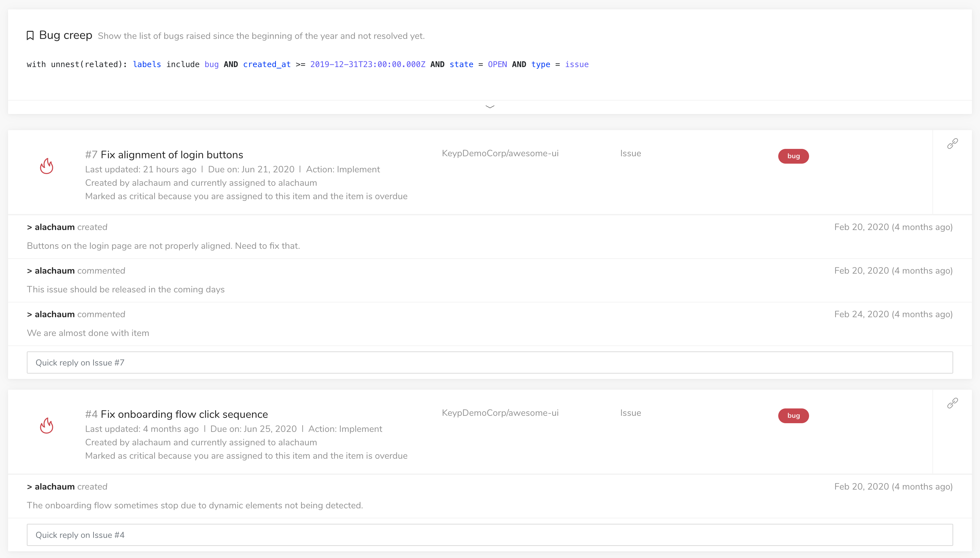
Task: Click the onboarding flow description text
Action: 195,505
